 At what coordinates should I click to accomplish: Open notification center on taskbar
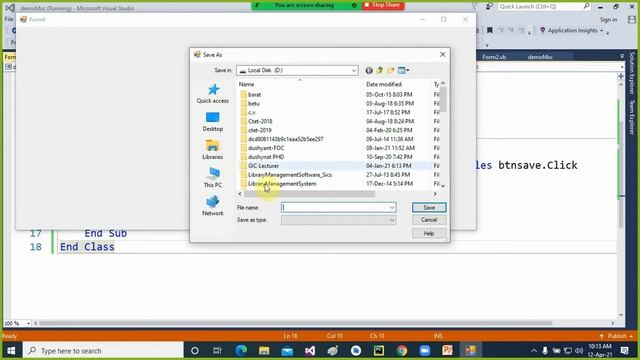(624, 351)
